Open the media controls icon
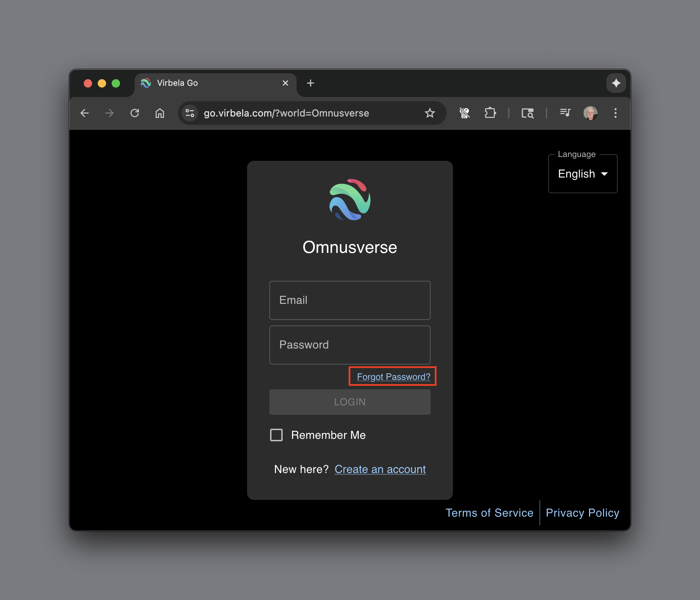Screen dimensions: 700x600 pos(565,113)
